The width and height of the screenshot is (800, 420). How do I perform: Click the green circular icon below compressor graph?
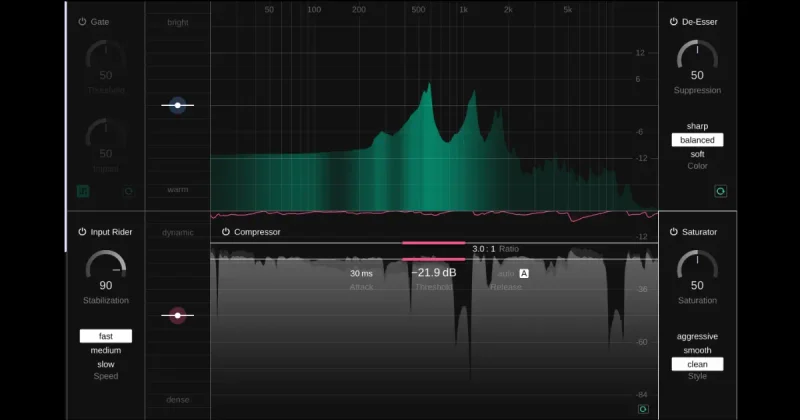pos(643,409)
